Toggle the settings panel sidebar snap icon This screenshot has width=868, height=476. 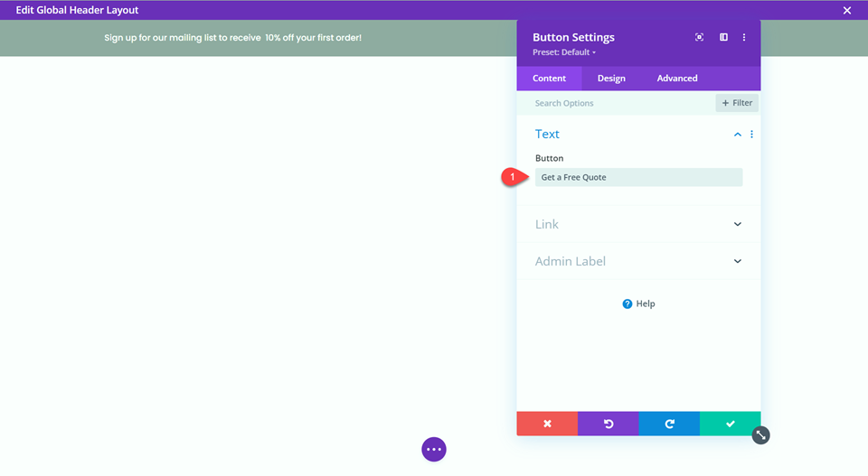pyautogui.click(x=723, y=37)
